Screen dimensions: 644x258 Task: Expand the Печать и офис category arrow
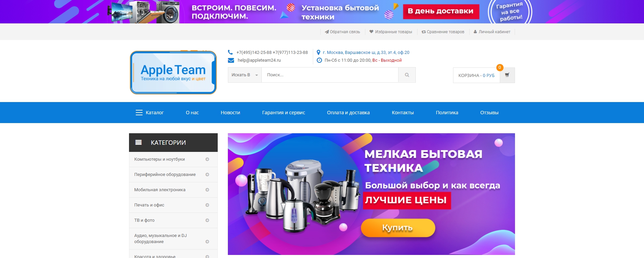[207, 205]
